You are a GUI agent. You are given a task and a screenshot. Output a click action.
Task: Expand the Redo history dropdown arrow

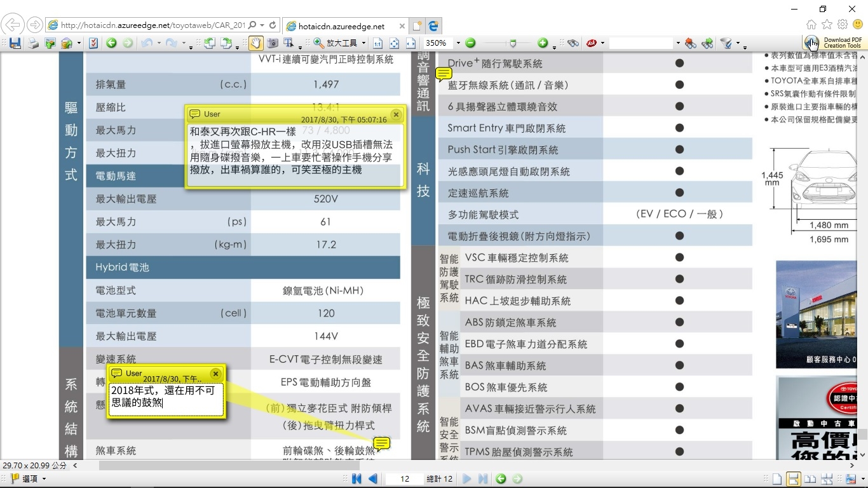184,43
